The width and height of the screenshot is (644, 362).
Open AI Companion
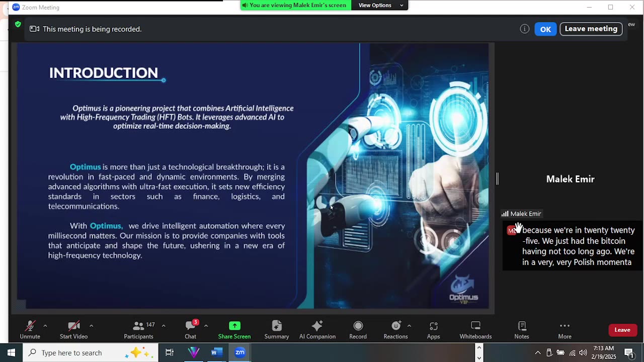[x=317, y=330]
